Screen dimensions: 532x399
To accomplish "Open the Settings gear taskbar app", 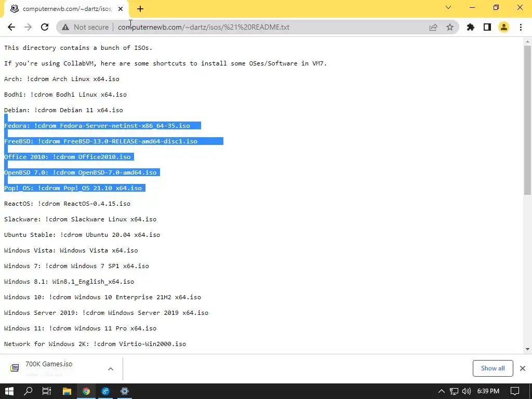I will point(125,391).
